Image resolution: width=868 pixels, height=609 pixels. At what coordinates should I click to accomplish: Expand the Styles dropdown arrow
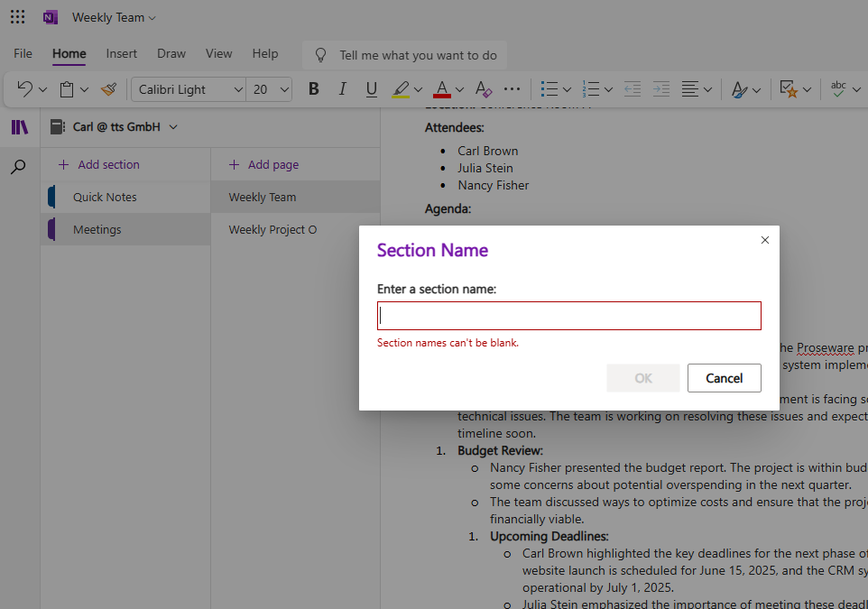(757, 89)
